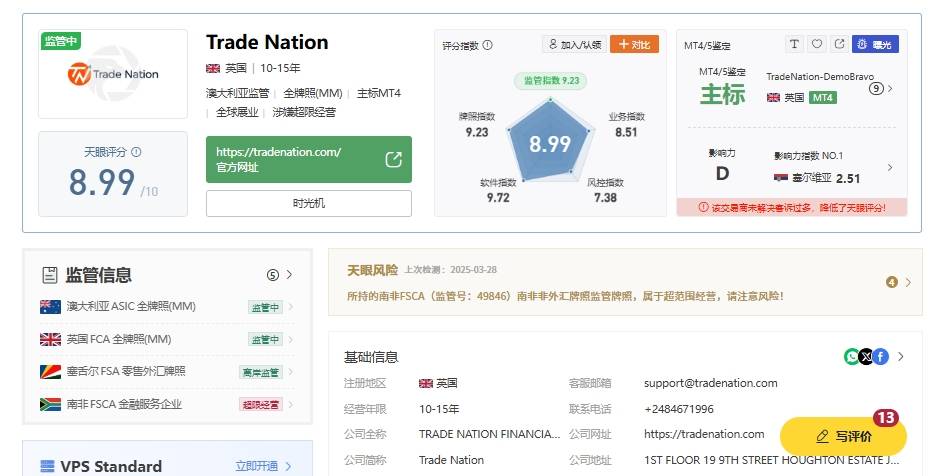Open the 时光机 time machine button
Viewport: 935px width, 476px height.
[309, 203]
